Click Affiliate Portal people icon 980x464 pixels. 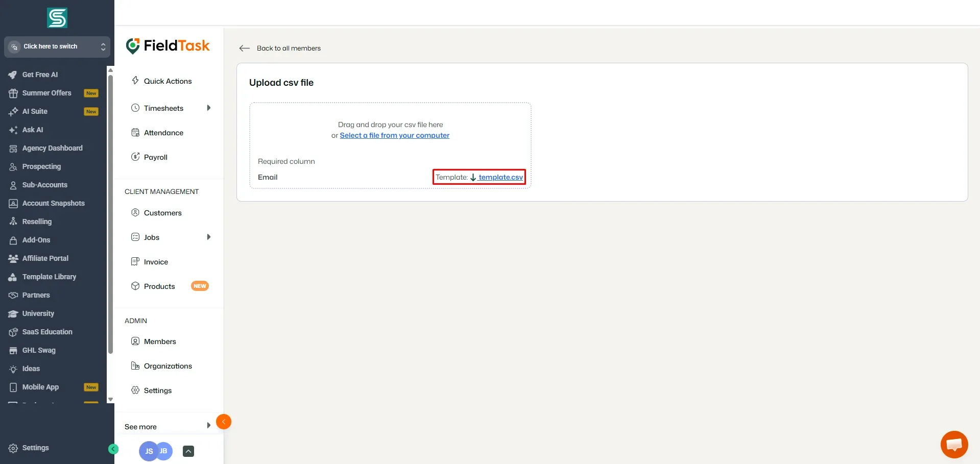(x=13, y=258)
